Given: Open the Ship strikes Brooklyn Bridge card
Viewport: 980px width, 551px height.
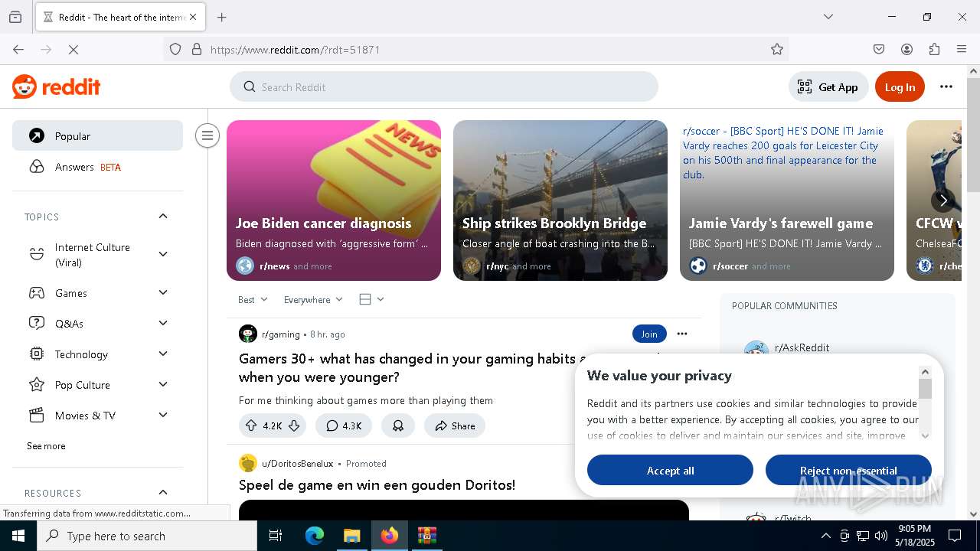Looking at the screenshot, I should tap(560, 201).
